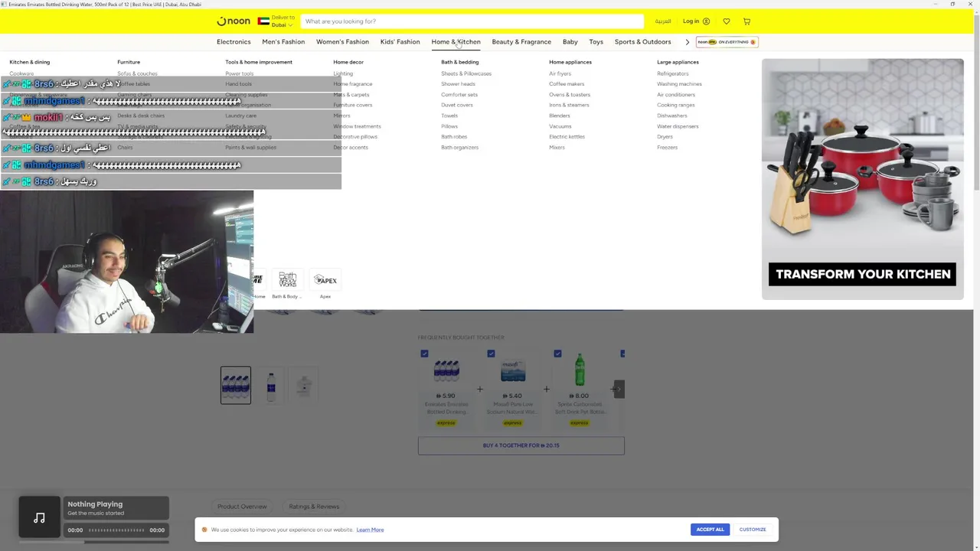Select the third faded product thumbnail
The height and width of the screenshot is (551, 980).
[304, 385]
